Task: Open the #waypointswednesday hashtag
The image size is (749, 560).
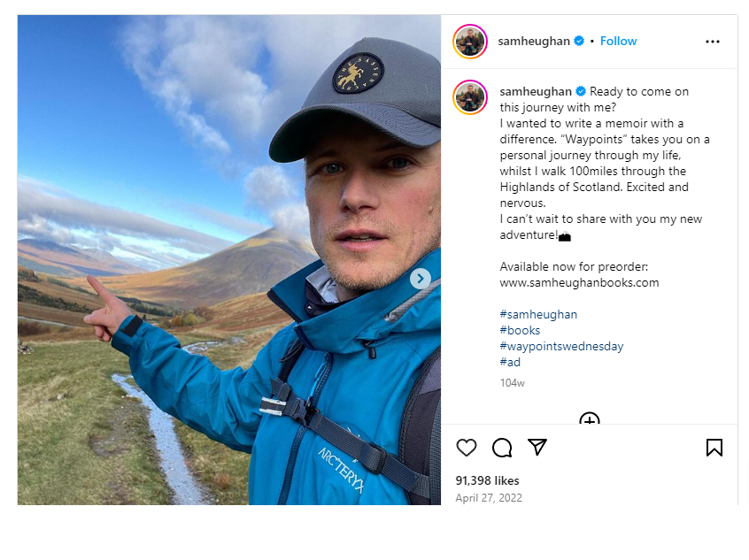Action: pyautogui.click(x=561, y=346)
